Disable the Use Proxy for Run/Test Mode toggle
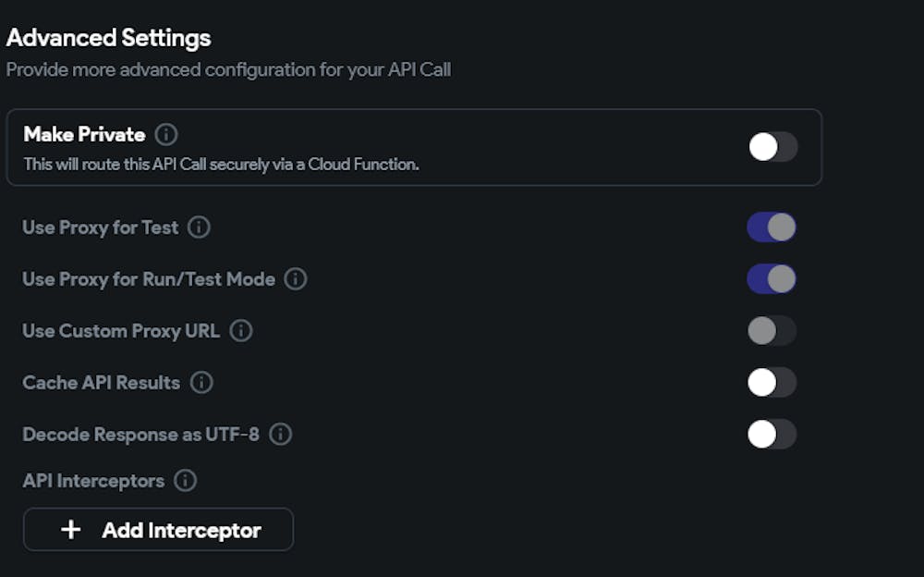Screen dimensions: 924x577 772,279
